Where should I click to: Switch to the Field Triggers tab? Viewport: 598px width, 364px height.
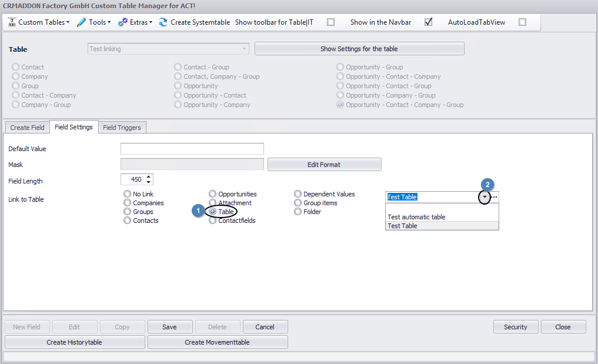[x=122, y=126]
